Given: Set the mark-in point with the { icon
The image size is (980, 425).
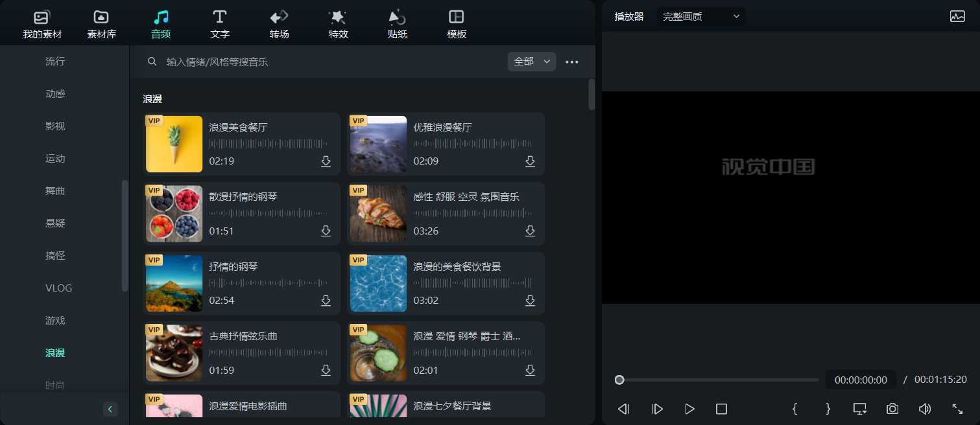Looking at the screenshot, I should point(795,409).
